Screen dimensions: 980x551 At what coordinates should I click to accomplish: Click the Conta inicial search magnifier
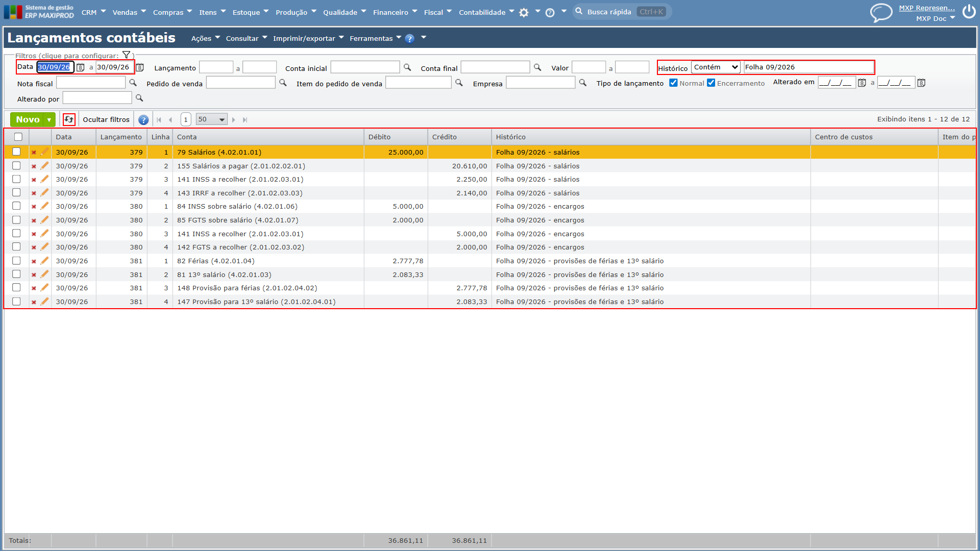click(x=407, y=67)
